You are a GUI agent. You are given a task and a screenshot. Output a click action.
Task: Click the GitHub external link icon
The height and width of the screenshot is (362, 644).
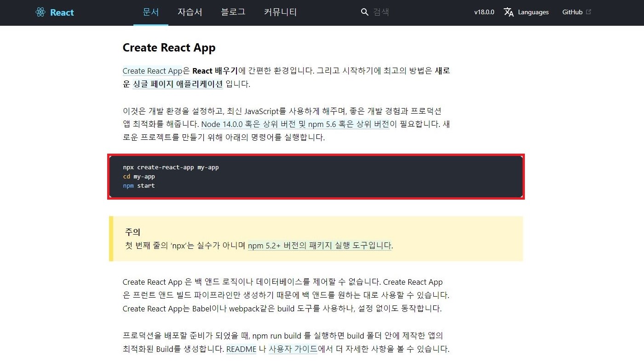[588, 12]
